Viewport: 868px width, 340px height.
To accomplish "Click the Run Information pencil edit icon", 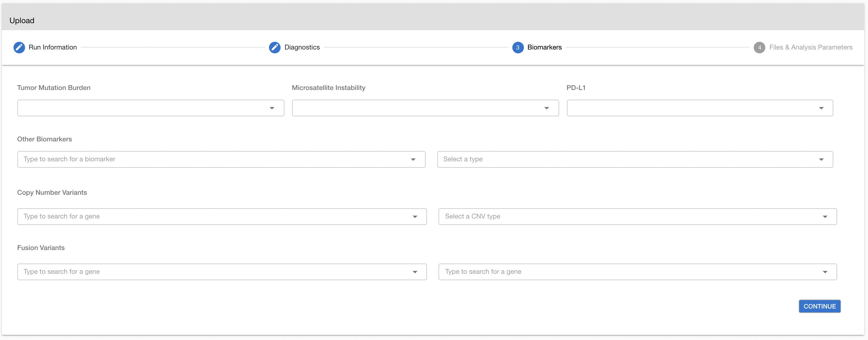I will point(19,48).
